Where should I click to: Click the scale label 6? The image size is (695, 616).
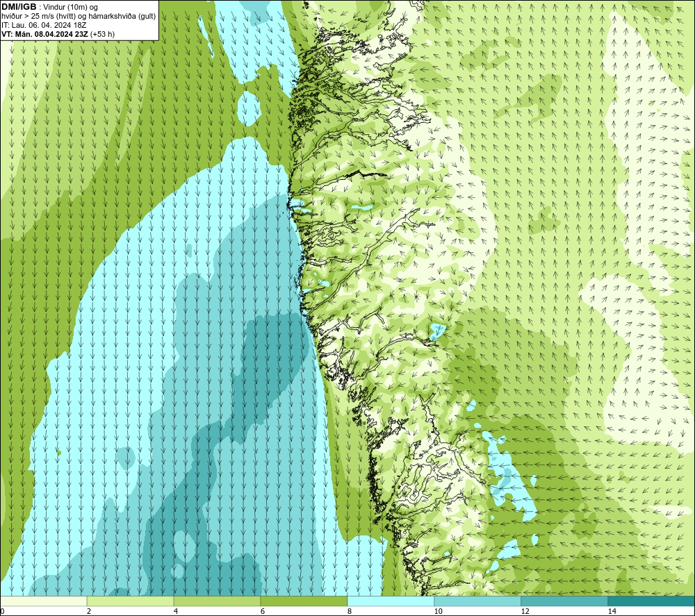[263, 612]
